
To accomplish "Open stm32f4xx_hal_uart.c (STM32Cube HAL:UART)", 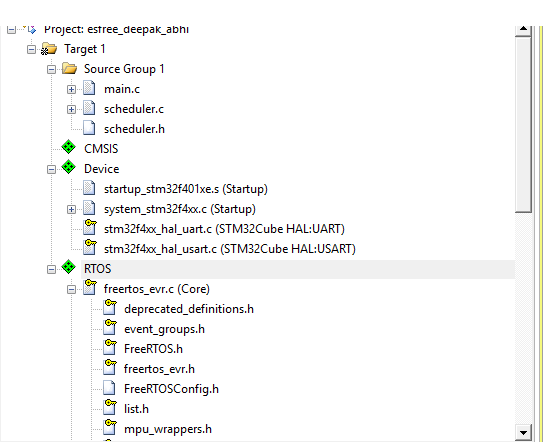I will coord(224,229).
